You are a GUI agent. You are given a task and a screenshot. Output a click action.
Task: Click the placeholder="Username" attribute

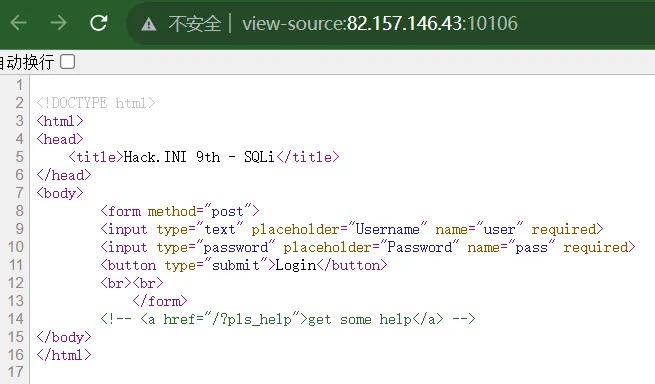(x=339, y=229)
